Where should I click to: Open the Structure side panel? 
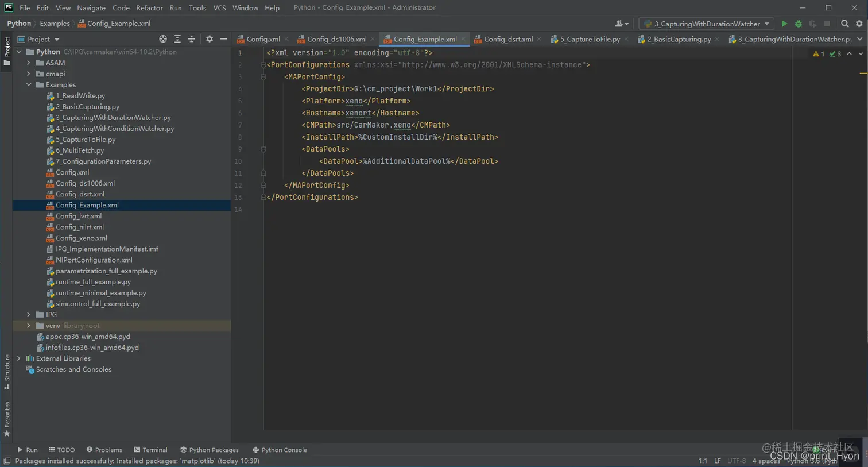click(7, 372)
